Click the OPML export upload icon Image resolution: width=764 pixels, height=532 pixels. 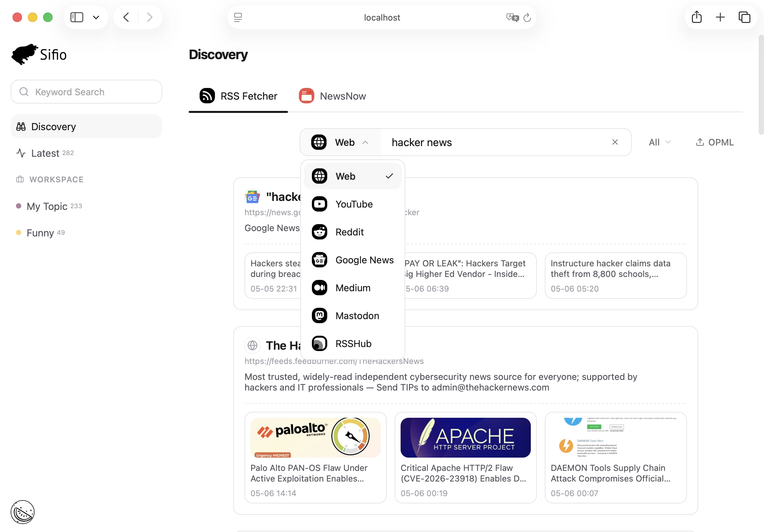pyautogui.click(x=700, y=142)
